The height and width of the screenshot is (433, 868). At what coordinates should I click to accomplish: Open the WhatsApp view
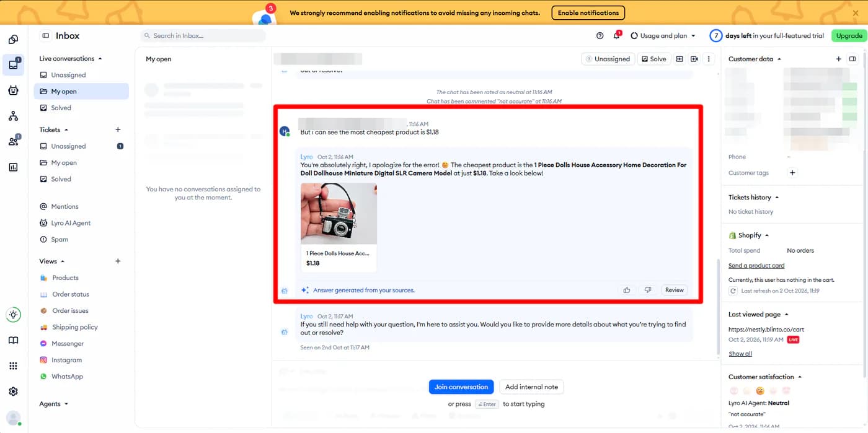click(x=81, y=377)
